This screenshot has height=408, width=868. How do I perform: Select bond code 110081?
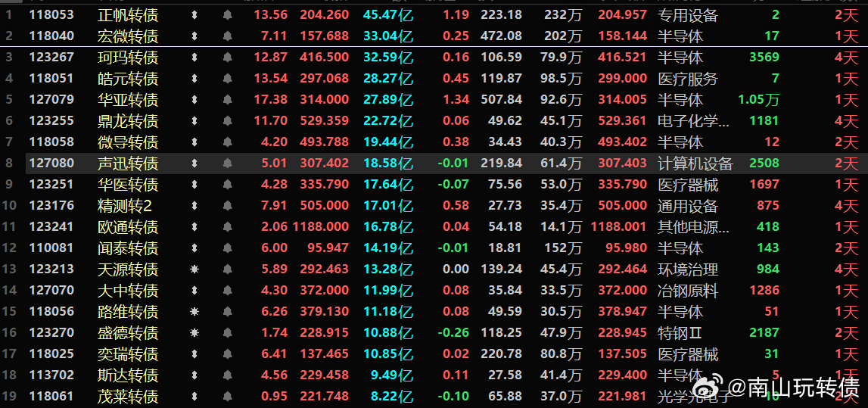tap(51, 248)
